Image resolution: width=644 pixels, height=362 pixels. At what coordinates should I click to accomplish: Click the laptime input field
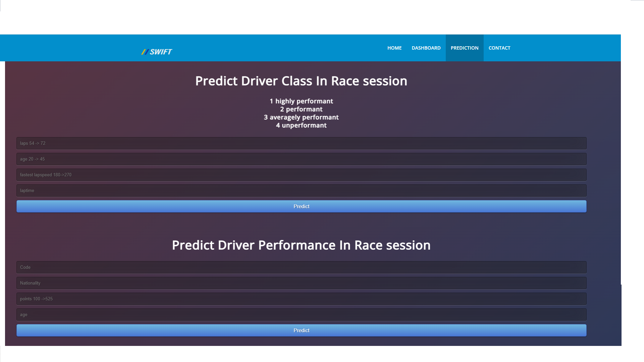click(x=301, y=190)
